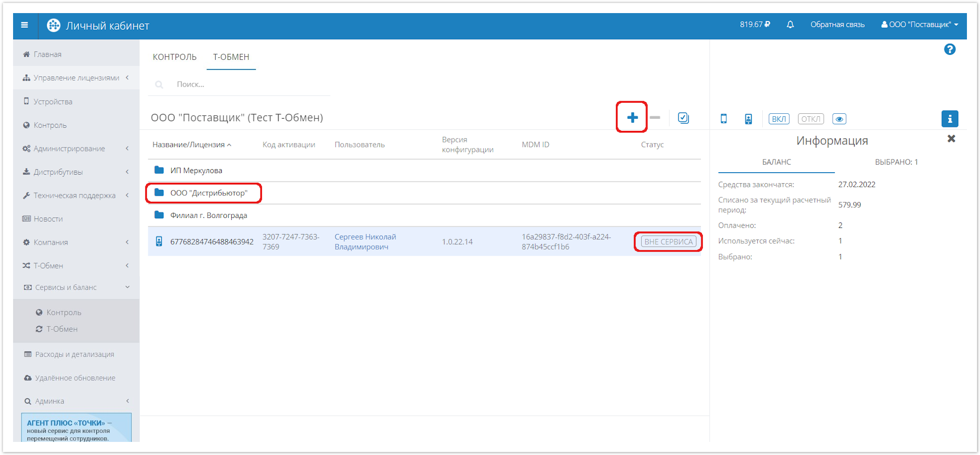The image size is (980, 455).
Task: Open user link Сергеев Николай Владимирович
Action: 365,242
